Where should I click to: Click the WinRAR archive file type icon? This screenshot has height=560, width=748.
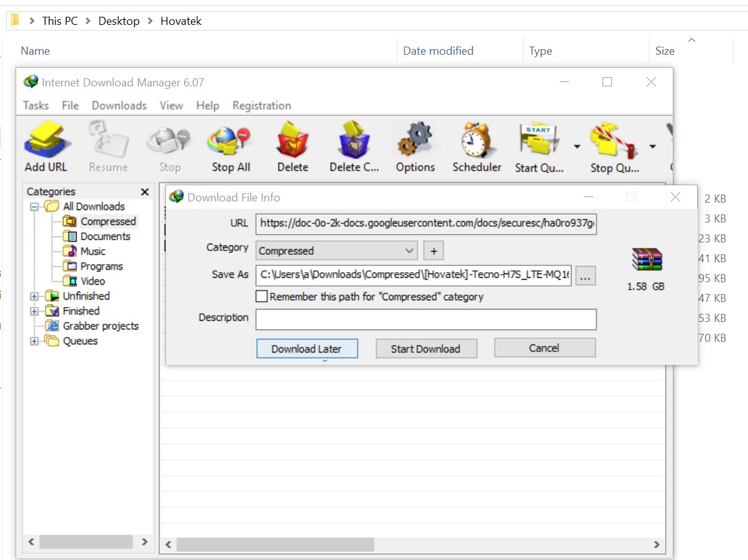click(647, 259)
